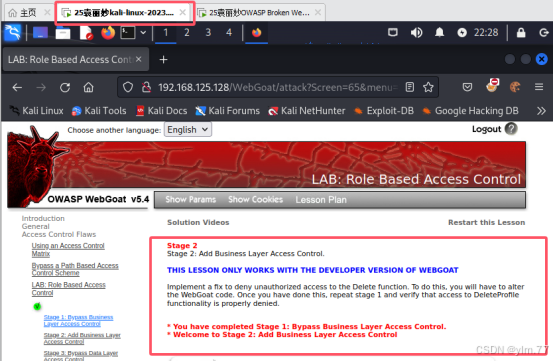Open the Kali Linux bookmark
Image resolution: width=553 pixels, height=361 pixels.
coord(36,111)
